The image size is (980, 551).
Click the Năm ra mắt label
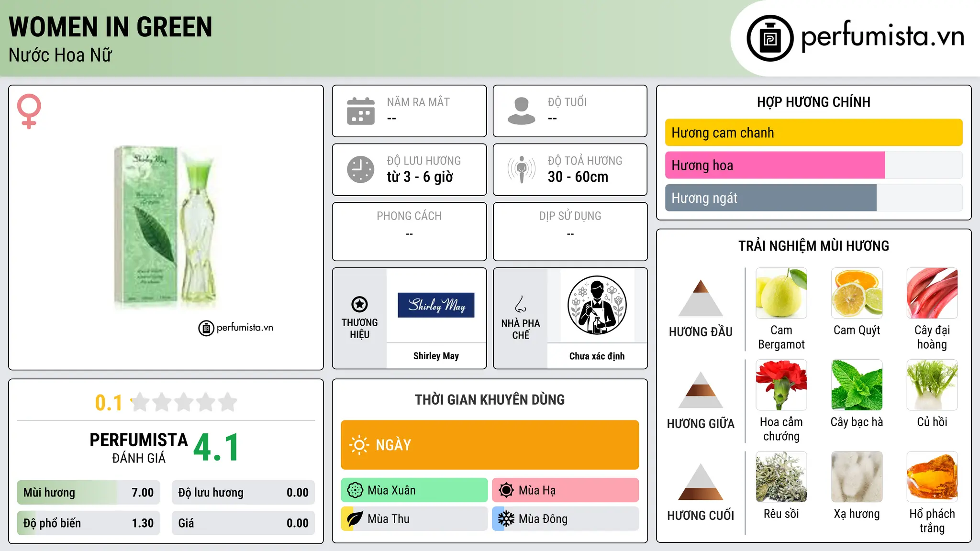pos(418,102)
